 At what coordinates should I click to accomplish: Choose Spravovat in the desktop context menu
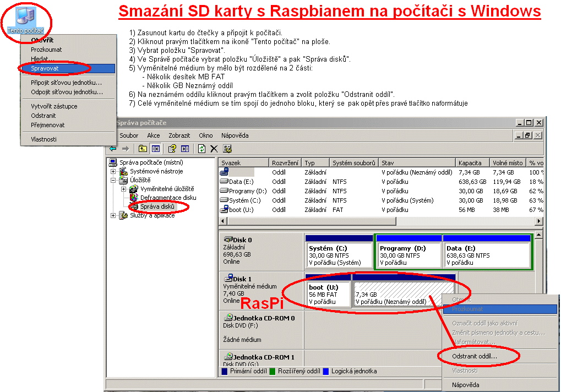coord(68,68)
